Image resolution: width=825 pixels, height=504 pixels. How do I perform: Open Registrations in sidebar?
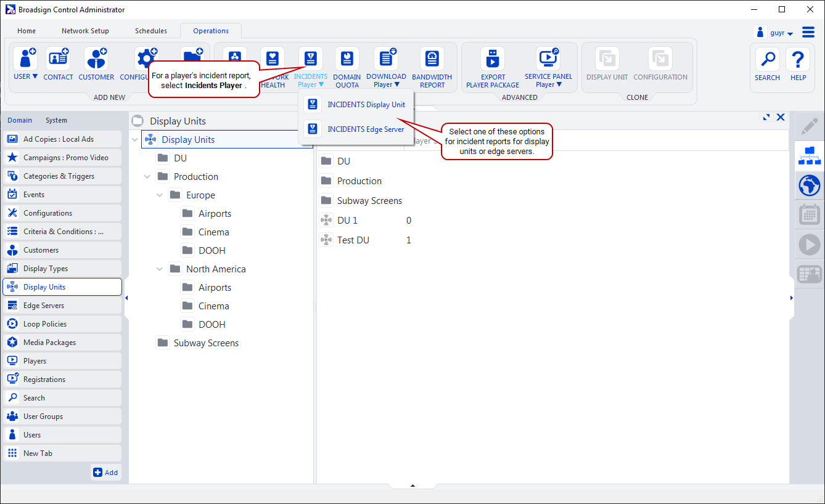(x=62, y=380)
